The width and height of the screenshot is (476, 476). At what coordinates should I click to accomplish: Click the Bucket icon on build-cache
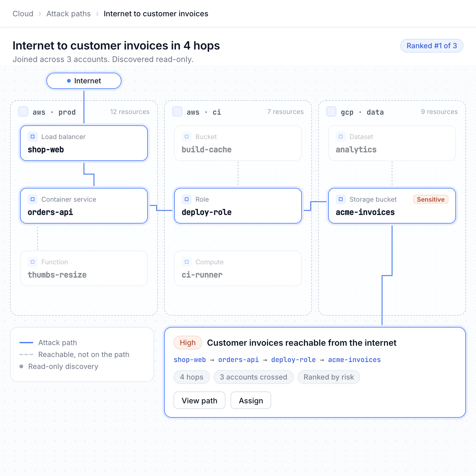click(x=187, y=137)
